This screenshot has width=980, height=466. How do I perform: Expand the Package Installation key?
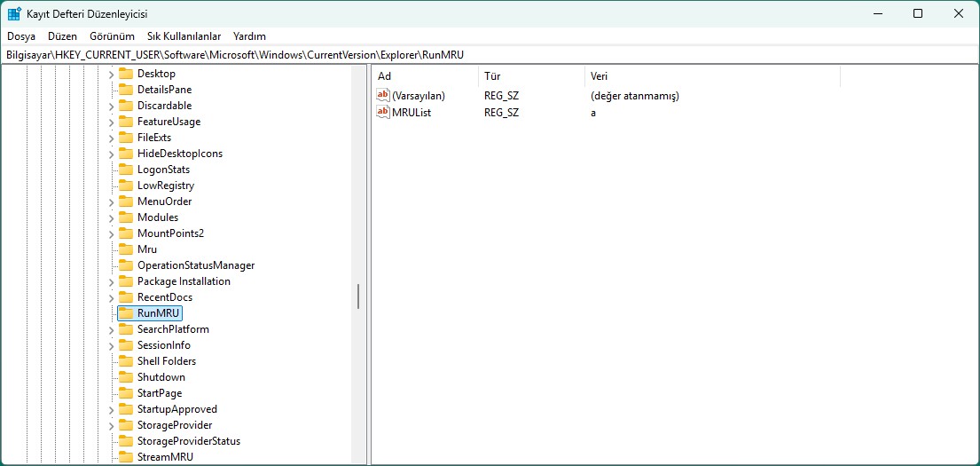(x=111, y=281)
